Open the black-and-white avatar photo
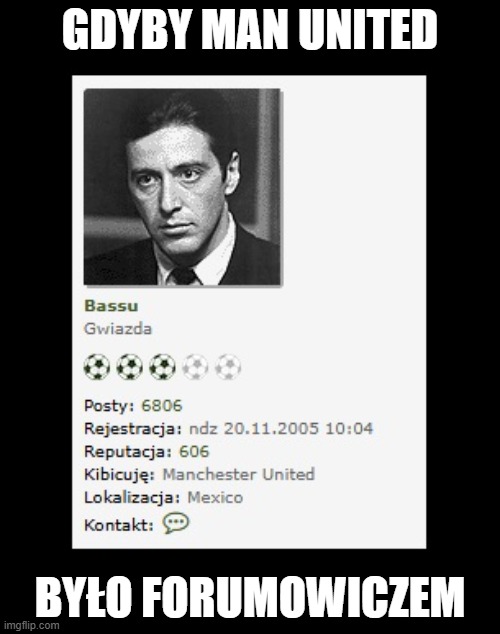 (x=182, y=187)
